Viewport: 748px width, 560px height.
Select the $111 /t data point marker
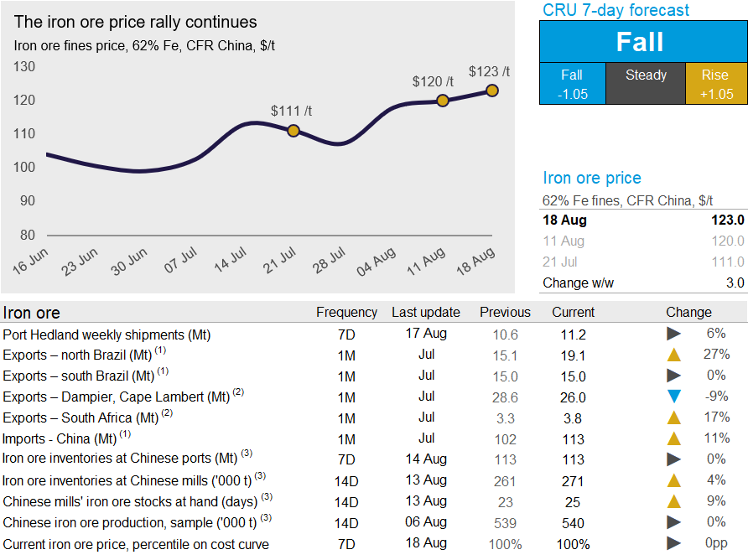click(293, 131)
